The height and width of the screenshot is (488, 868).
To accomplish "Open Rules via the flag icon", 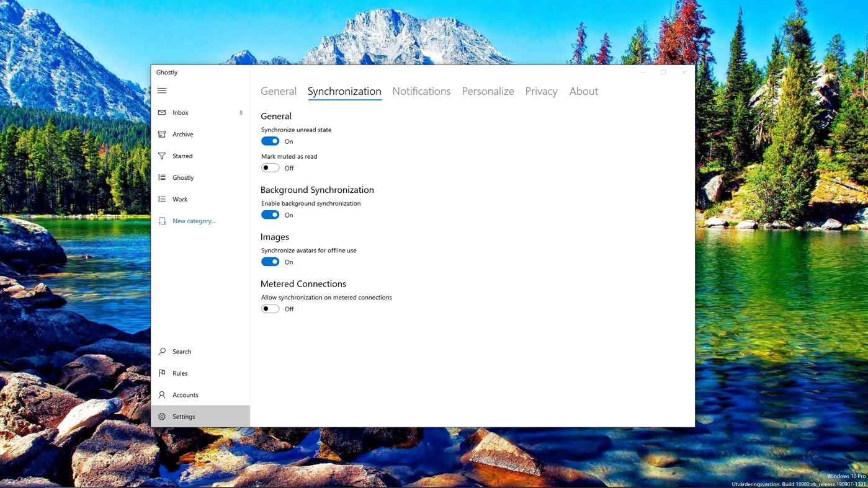I will [x=162, y=373].
